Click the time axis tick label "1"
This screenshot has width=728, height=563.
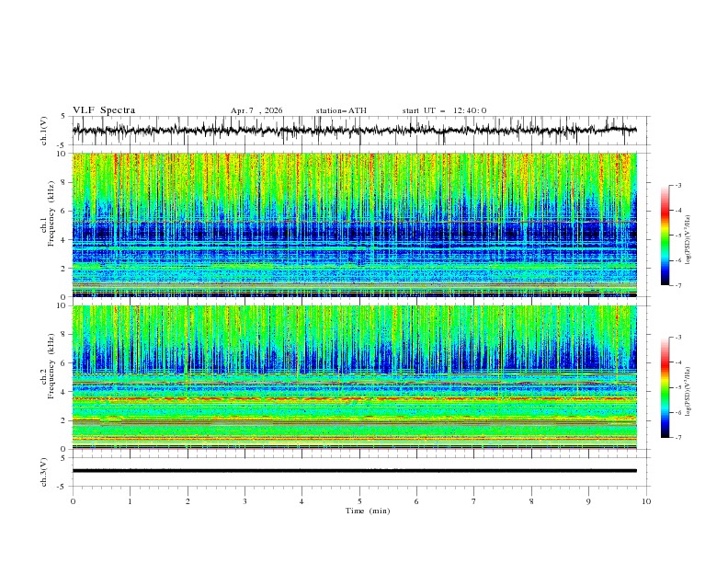pos(130,501)
